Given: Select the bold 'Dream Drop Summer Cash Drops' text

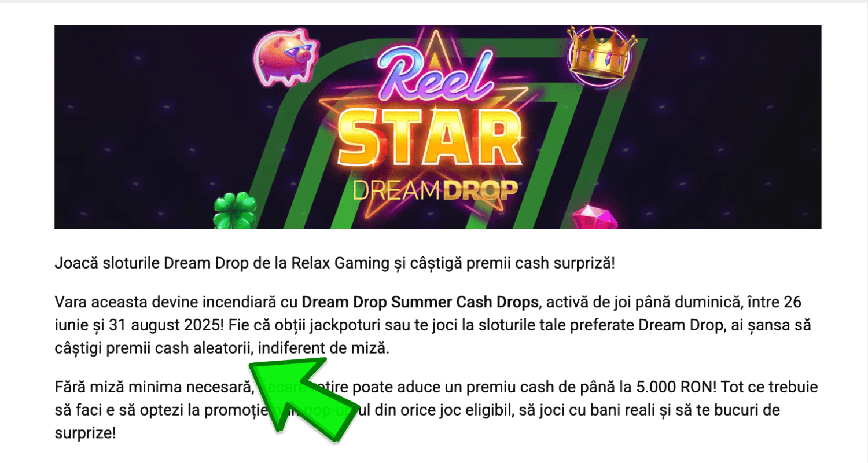Looking at the screenshot, I should tap(421, 302).
